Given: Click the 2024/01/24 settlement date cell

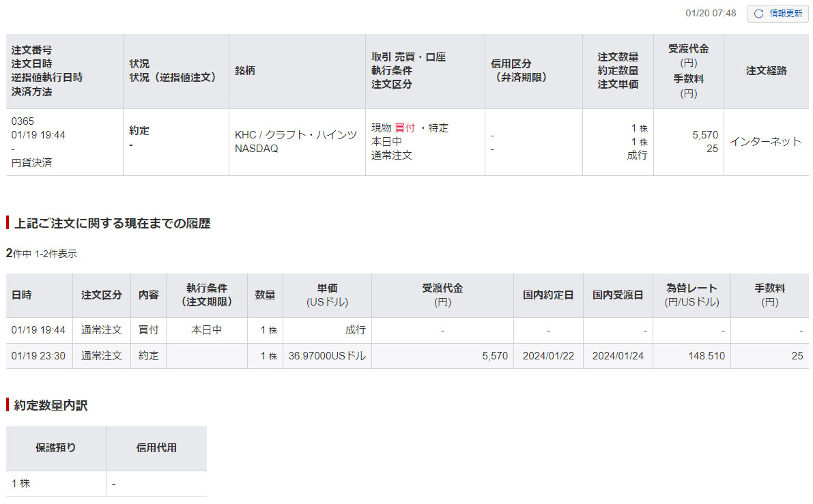Looking at the screenshot, I should [618, 356].
